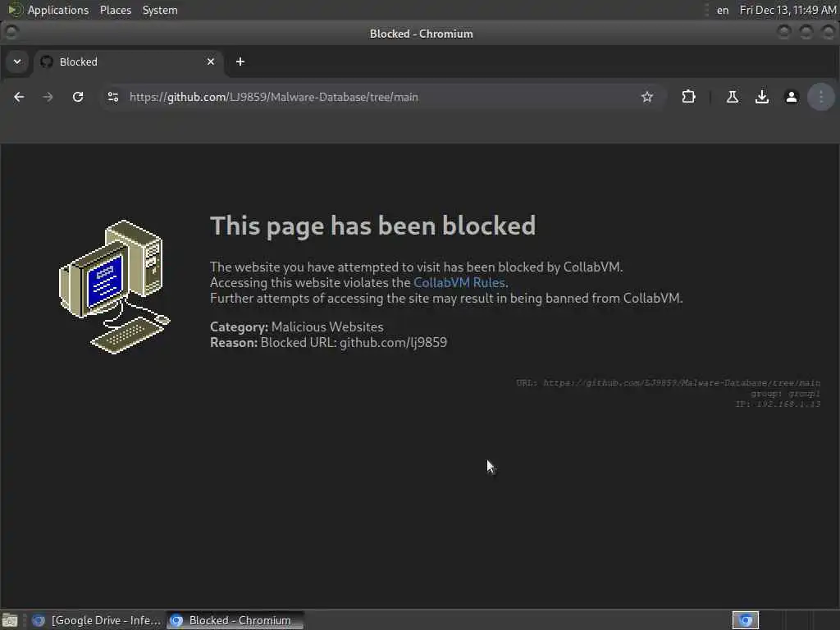Click the show desktop icon in taskbar
Viewport: 840px width, 630px height.
click(x=10, y=620)
